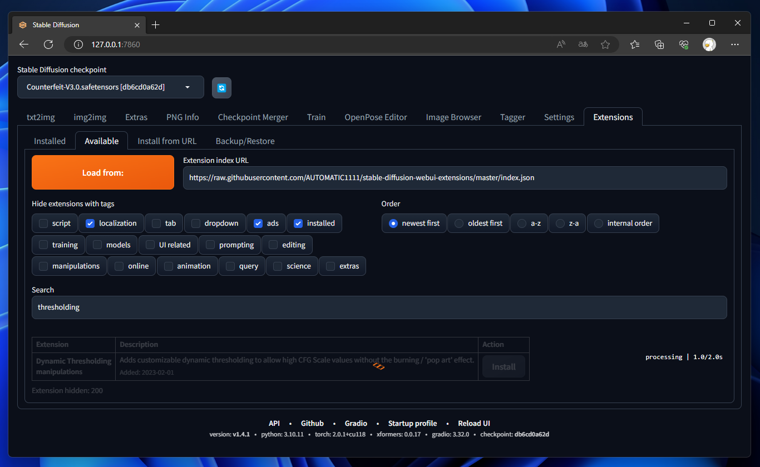
Task: Switch to the txt2img tab
Action: pyautogui.click(x=41, y=117)
